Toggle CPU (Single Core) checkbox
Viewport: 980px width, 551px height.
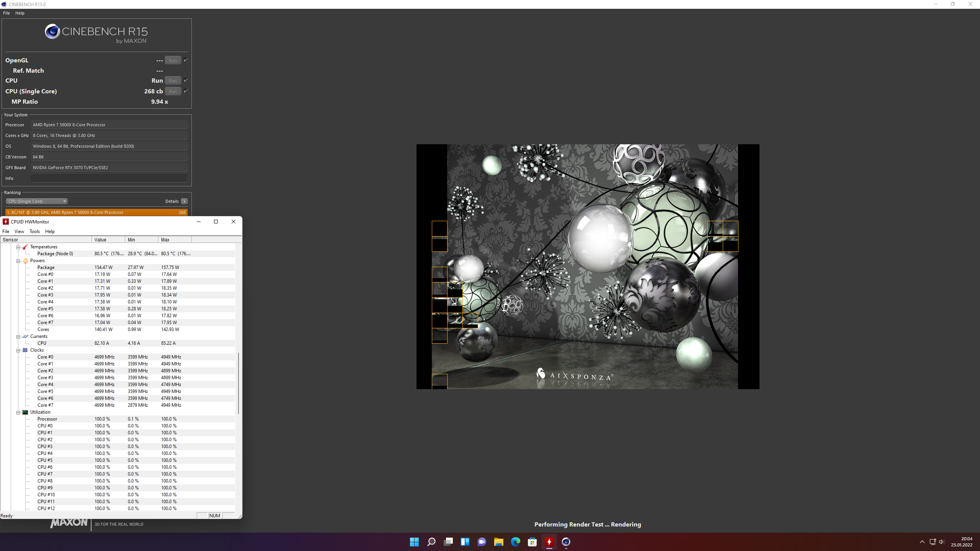186,91
